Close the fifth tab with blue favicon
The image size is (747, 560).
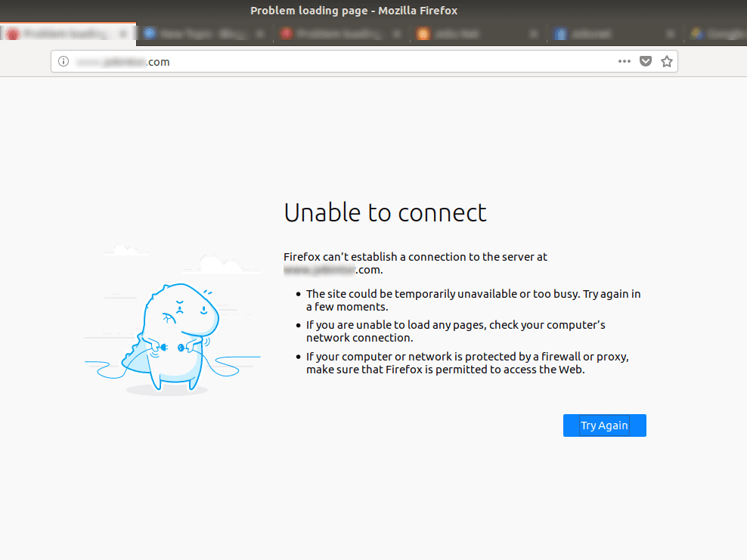pos(671,34)
